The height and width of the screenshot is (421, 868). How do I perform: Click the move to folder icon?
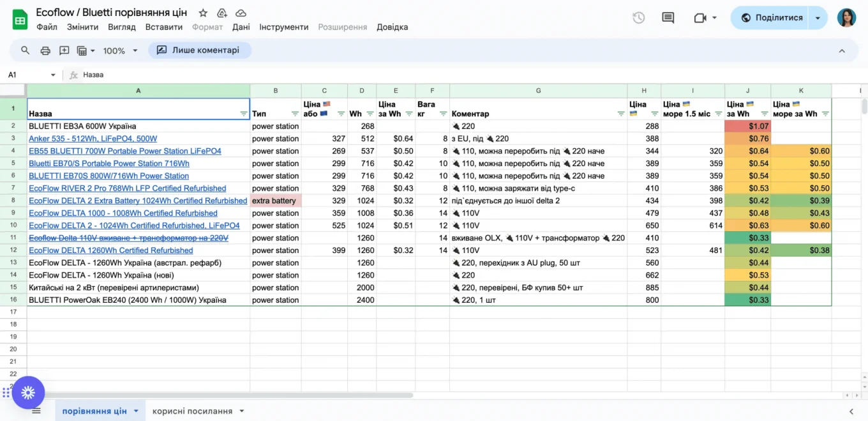coord(222,13)
